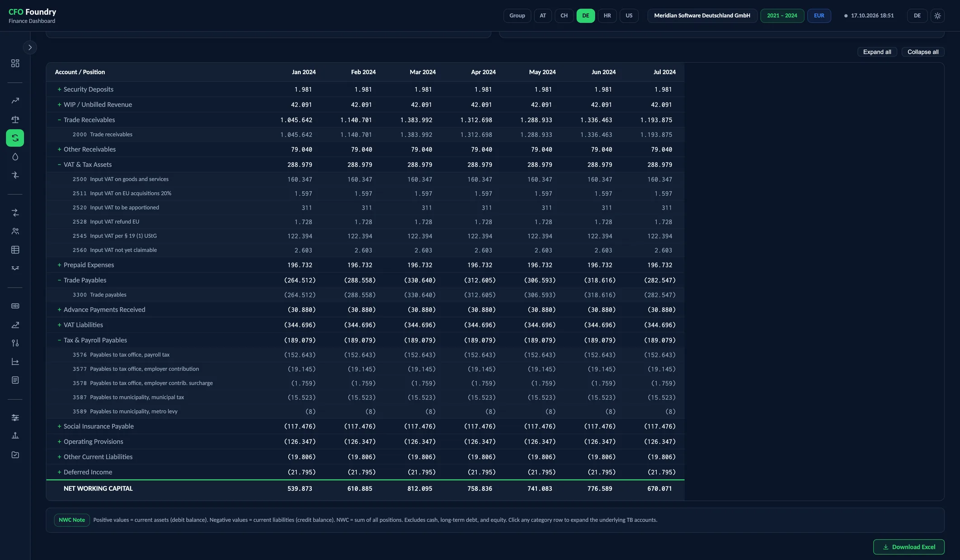This screenshot has height=560, width=960.
Task: Open the trending line chart sidebar icon
Action: (x=15, y=101)
